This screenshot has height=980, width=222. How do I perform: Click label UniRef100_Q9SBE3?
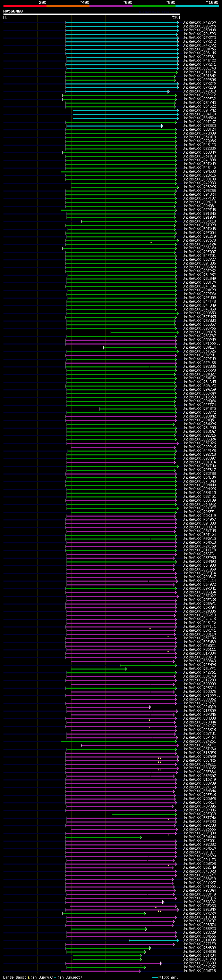point(199,126)
